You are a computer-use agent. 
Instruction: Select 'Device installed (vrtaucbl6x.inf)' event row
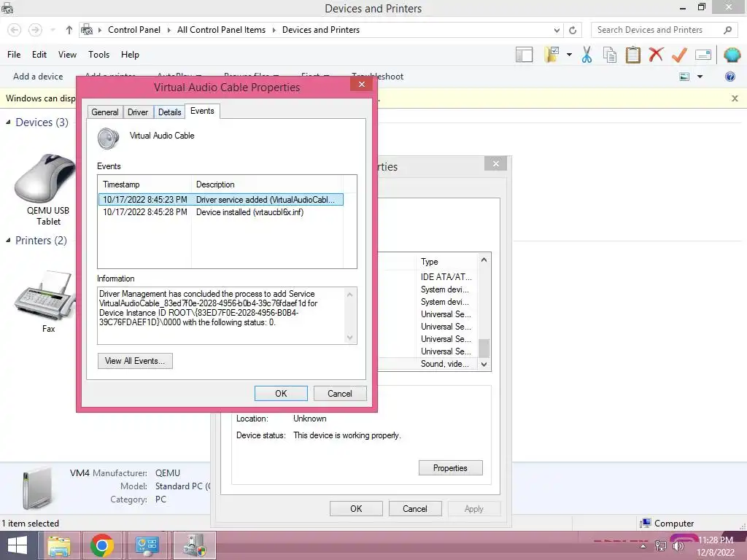220,212
